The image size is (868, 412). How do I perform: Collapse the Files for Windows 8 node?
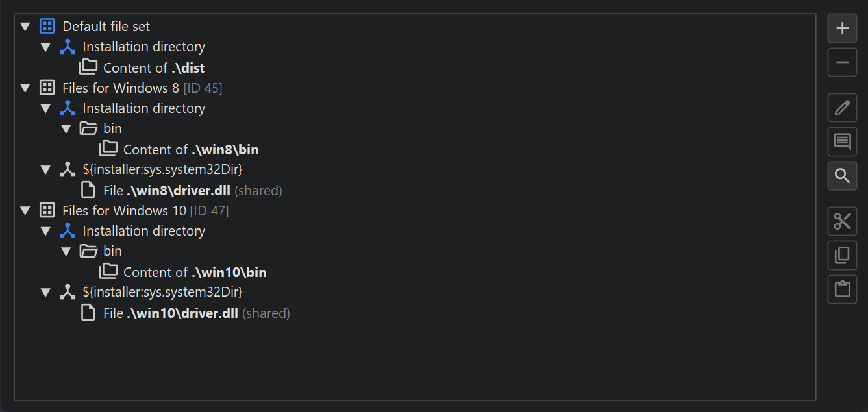tap(25, 88)
